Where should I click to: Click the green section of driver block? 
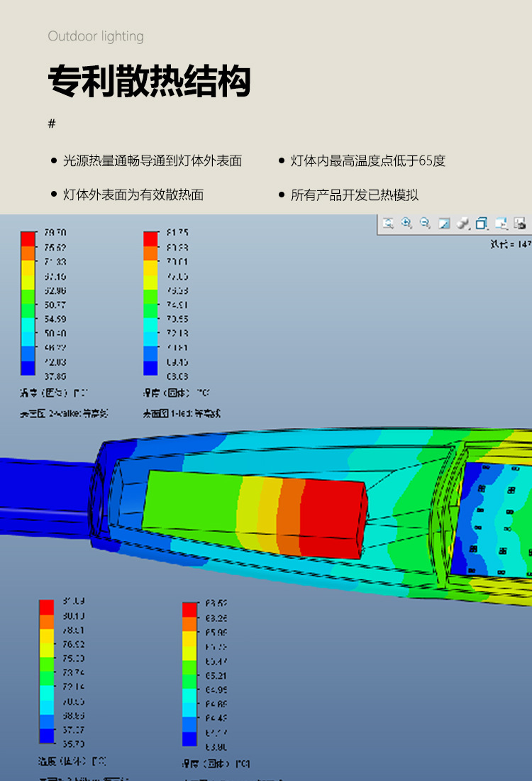[x=192, y=506]
